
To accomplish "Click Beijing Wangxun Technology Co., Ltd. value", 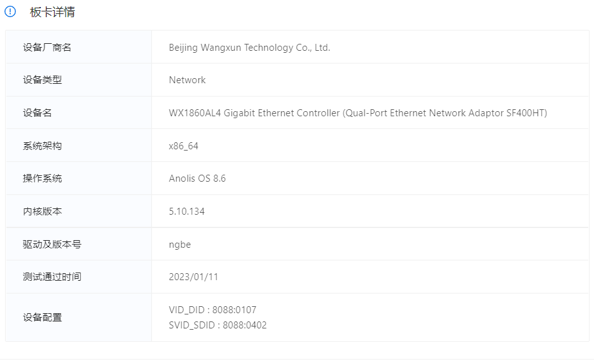I will (249, 48).
